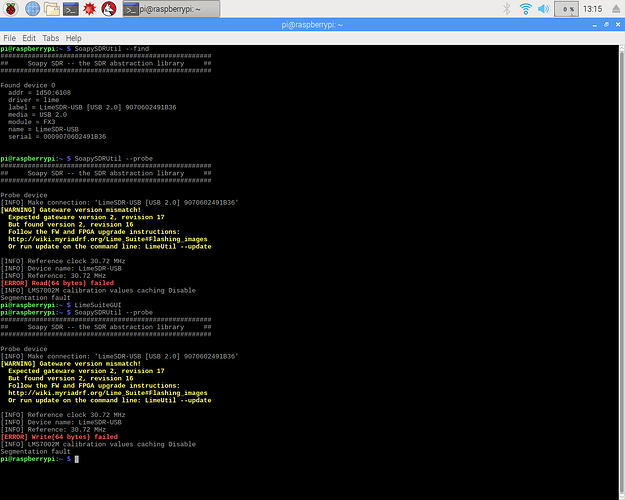Click the terminal cursor at last prompt

pos(77,459)
